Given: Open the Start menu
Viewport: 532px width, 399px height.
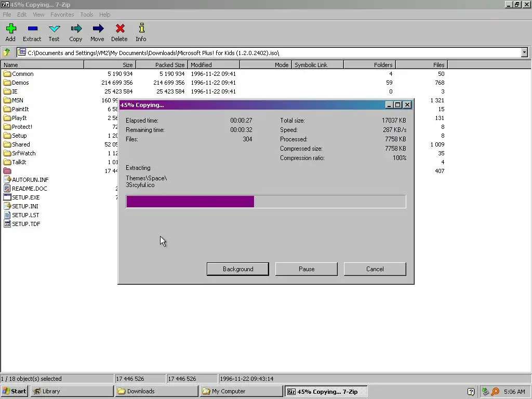Looking at the screenshot, I should click(14, 391).
